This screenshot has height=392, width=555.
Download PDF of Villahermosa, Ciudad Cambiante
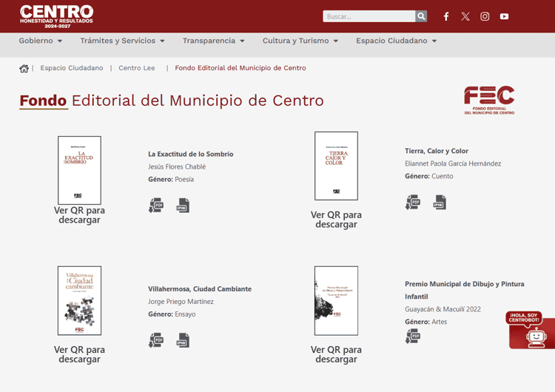pyautogui.click(x=156, y=340)
